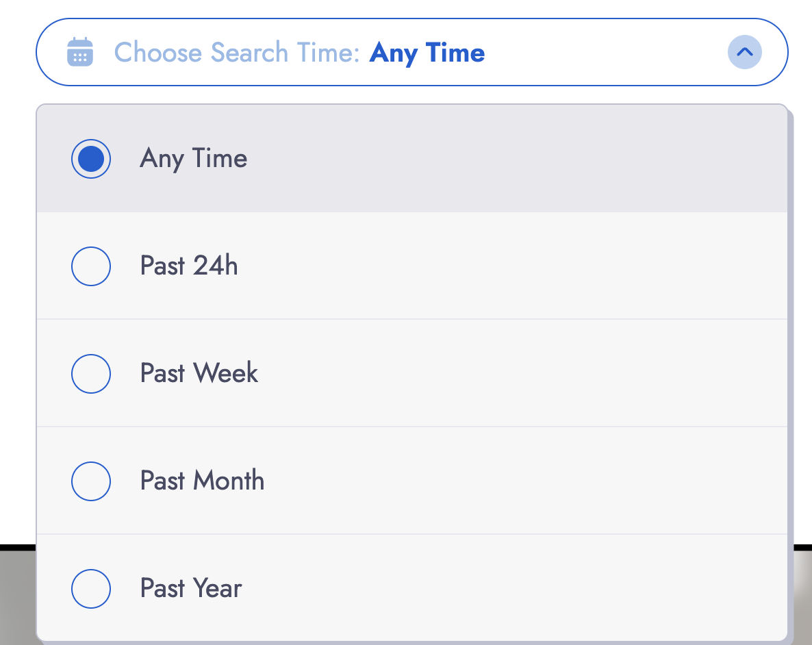Image resolution: width=812 pixels, height=645 pixels.
Task: Click blank area of the Past Year row
Action: pos(518,588)
